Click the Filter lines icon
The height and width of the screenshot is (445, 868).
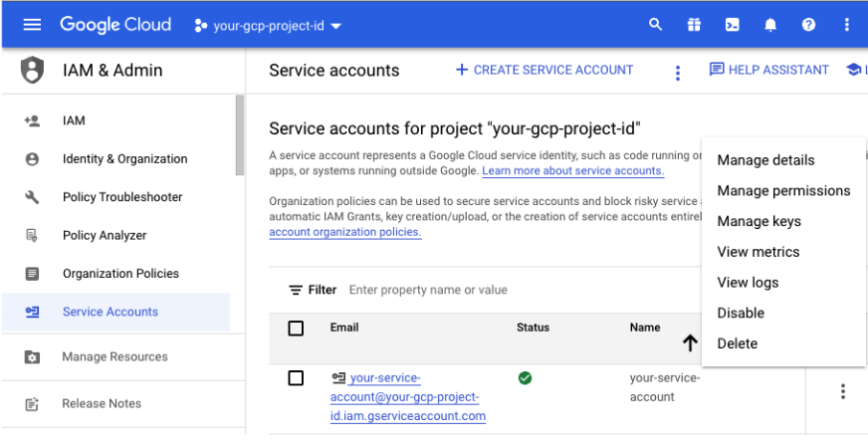[297, 290]
